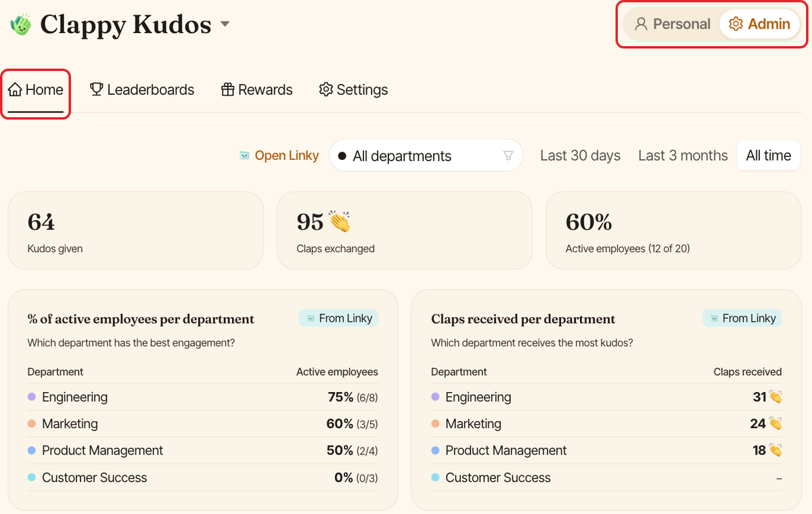Click Engineering row in active employees table

tap(203, 398)
